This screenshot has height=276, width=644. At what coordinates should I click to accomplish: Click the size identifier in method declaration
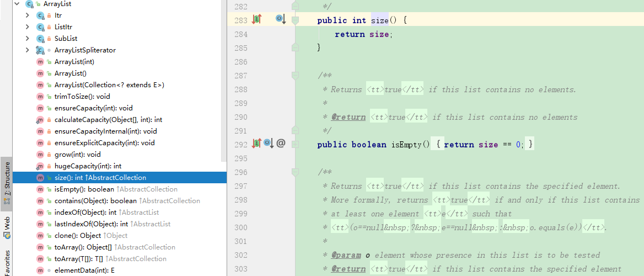(x=379, y=20)
